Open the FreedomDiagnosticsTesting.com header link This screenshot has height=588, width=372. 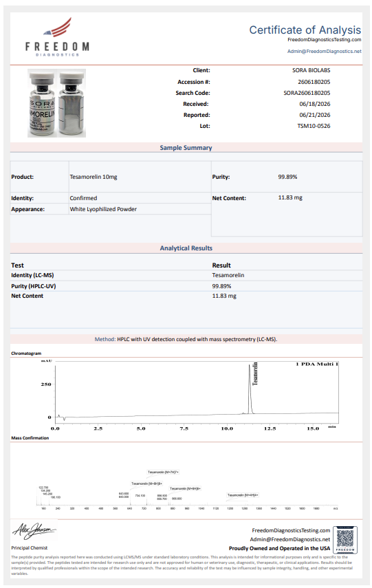(324, 40)
